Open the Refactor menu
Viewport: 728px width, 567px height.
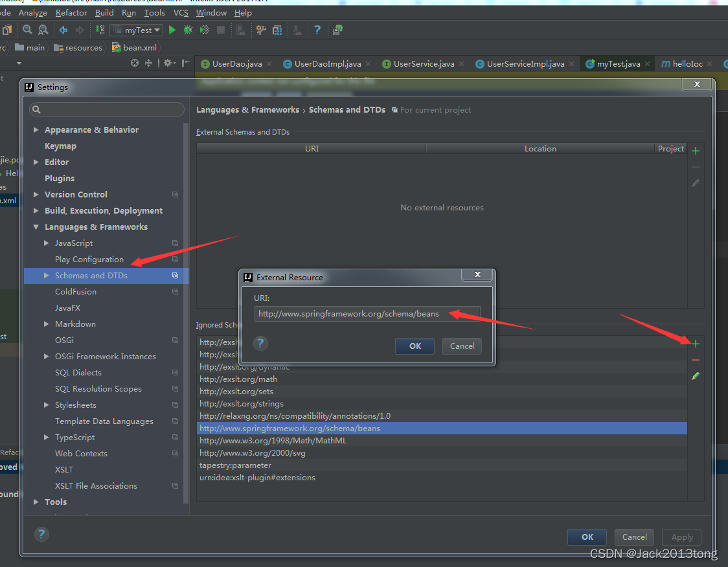coord(71,13)
